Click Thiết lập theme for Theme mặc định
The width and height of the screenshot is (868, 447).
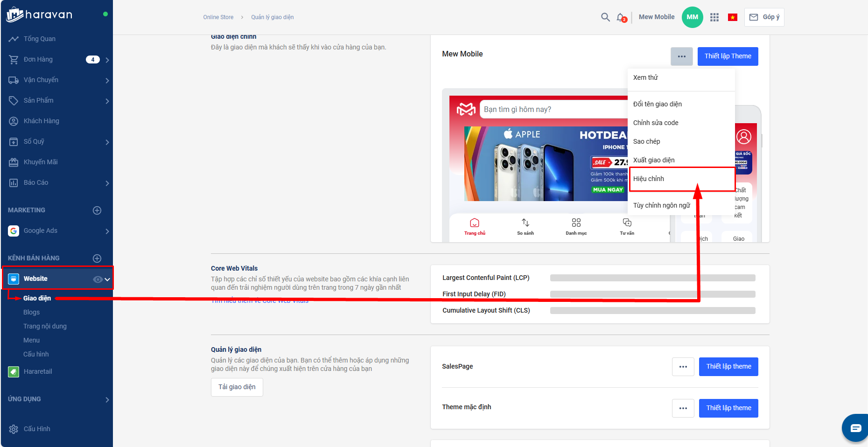point(728,408)
